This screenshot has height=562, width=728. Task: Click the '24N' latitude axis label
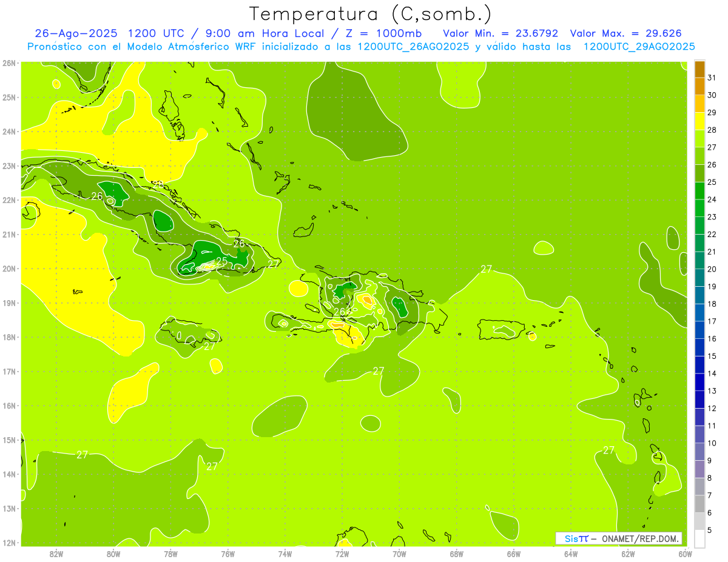(x=9, y=132)
